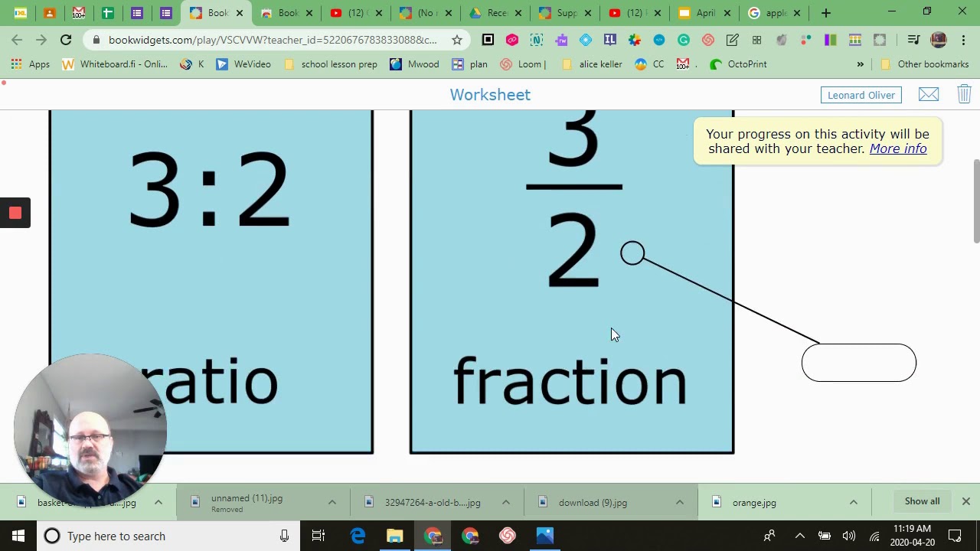Click the 3:2 ratio card
Viewport: 980px width, 551px height.
(211, 282)
